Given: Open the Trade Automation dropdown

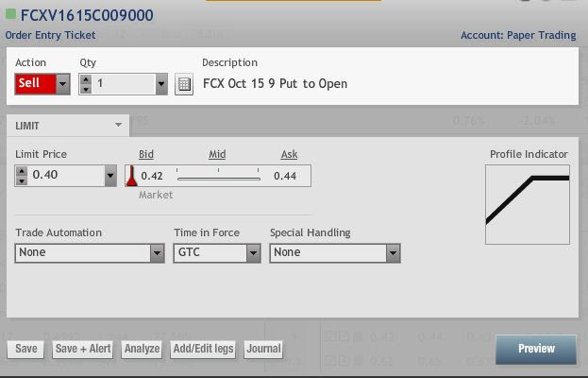Looking at the screenshot, I should [x=90, y=252].
